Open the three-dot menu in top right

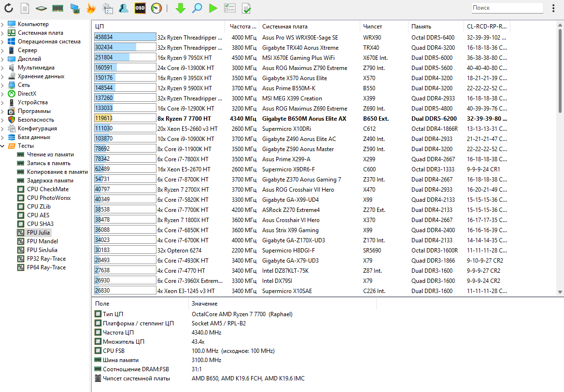coord(553,8)
